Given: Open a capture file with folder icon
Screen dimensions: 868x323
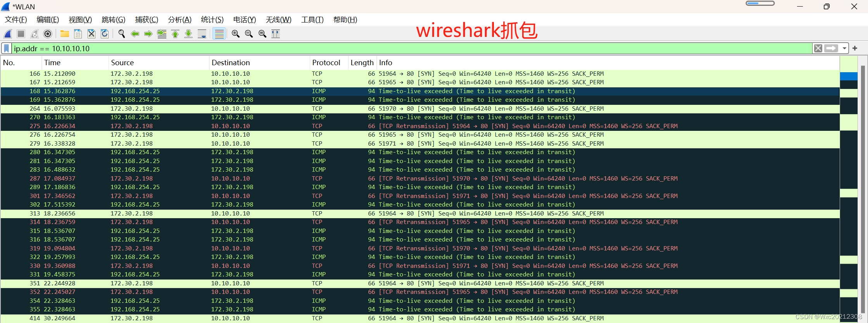Looking at the screenshot, I should point(65,34).
